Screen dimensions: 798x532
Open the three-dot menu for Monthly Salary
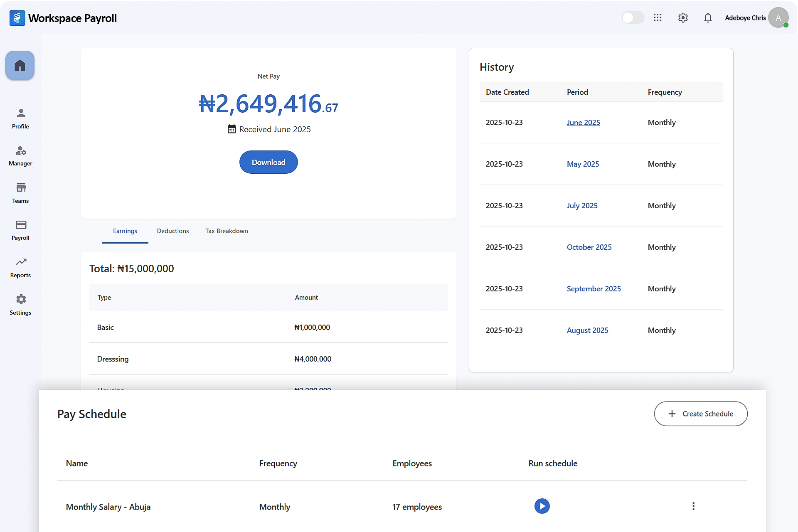tap(693, 506)
